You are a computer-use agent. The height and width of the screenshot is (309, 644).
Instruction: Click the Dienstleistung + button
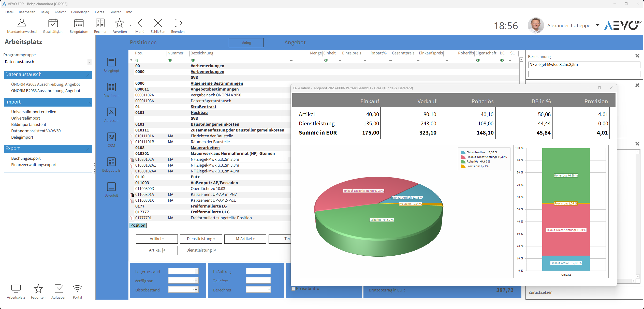[201, 239]
